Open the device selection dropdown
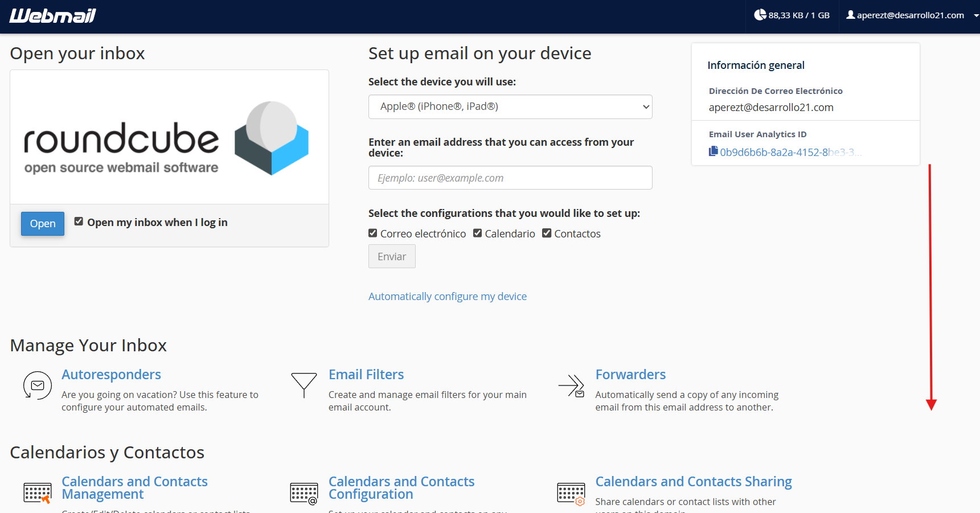Screen dimensions: 980x513 pyautogui.click(x=510, y=106)
